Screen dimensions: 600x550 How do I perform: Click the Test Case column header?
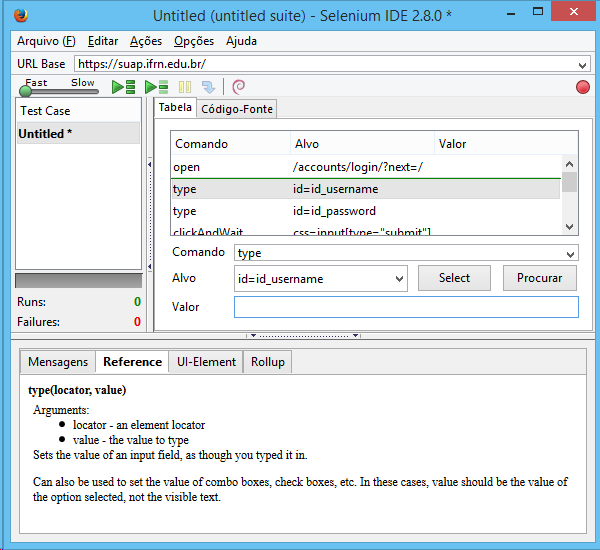[x=78, y=111]
